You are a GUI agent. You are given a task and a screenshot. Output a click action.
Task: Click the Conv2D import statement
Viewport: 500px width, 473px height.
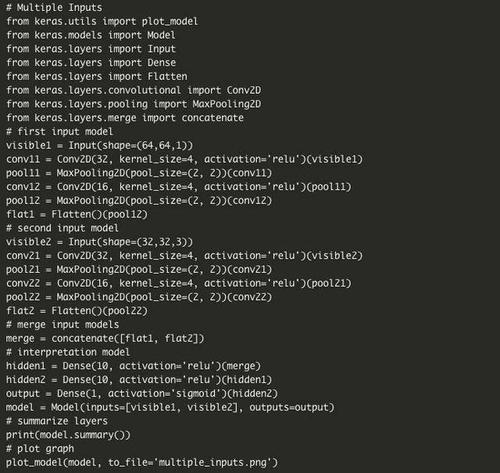pyautogui.click(x=134, y=90)
